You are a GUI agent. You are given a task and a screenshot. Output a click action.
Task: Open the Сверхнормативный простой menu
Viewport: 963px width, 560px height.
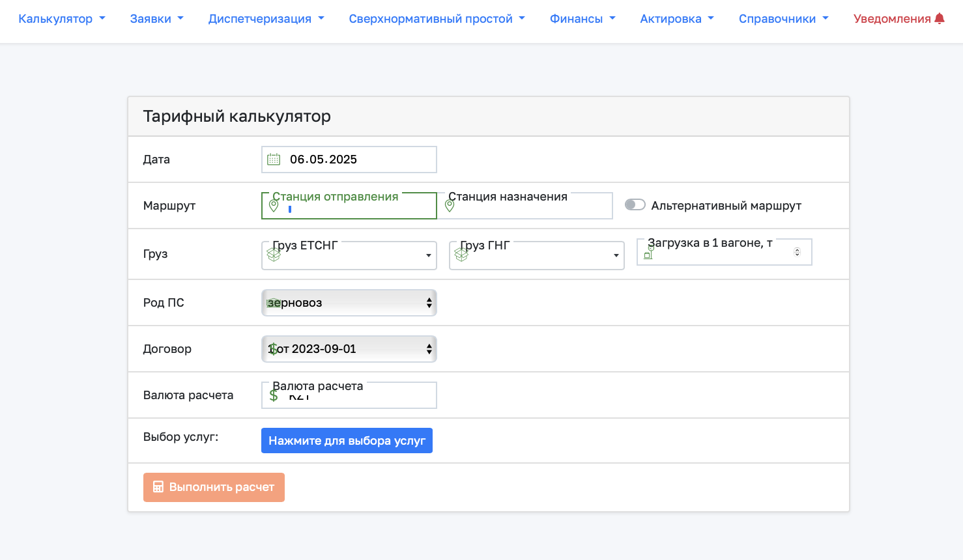pyautogui.click(x=437, y=19)
